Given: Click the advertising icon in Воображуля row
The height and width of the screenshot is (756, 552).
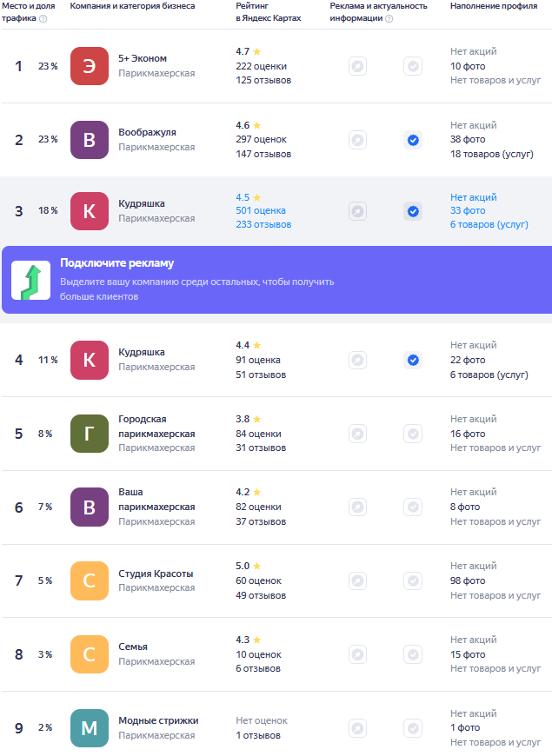Looking at the screenshot, I should (x=357, y=140).
